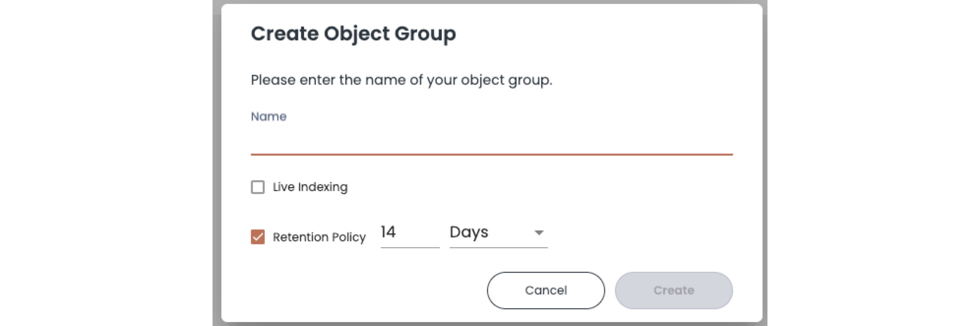This screenshot has width=980, height=326.
Task: Click the instruction text about object group name
Action: (x=401, y=80)
